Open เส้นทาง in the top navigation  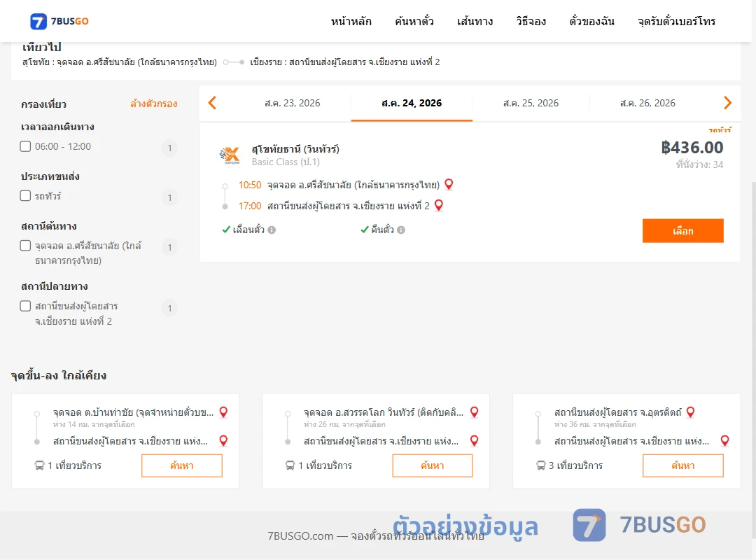[x=475, y=21]
